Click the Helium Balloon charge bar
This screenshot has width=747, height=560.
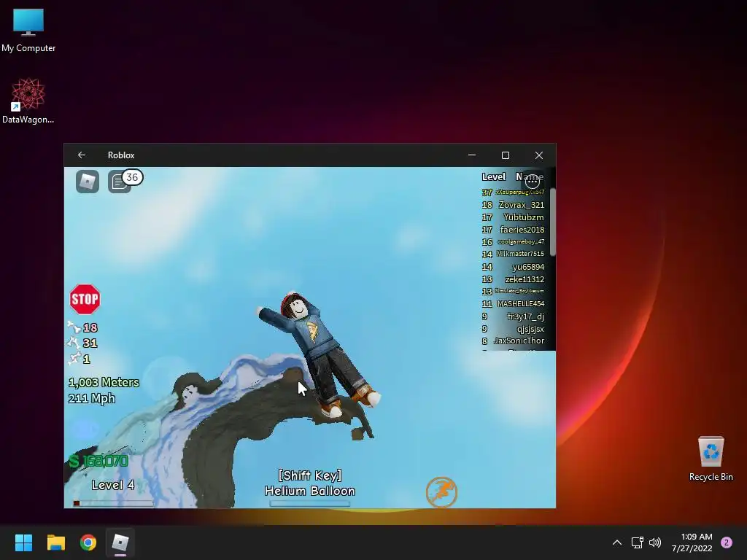[x=309, y=503]
